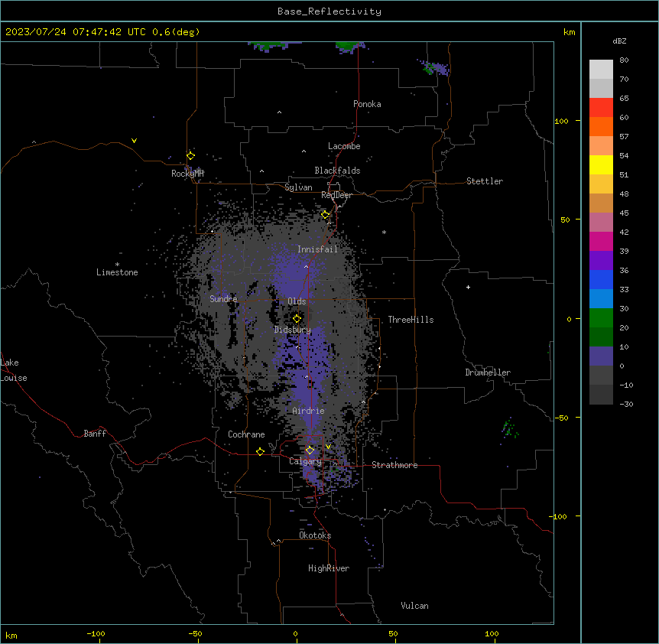Click the Ponoka town label
The image size is (659, 644).
pyautogui.click(x=367, y=104)
